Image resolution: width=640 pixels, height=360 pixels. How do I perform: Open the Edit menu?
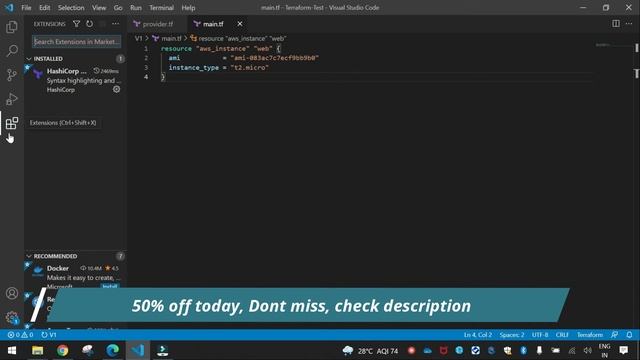(x=44, y=8)
